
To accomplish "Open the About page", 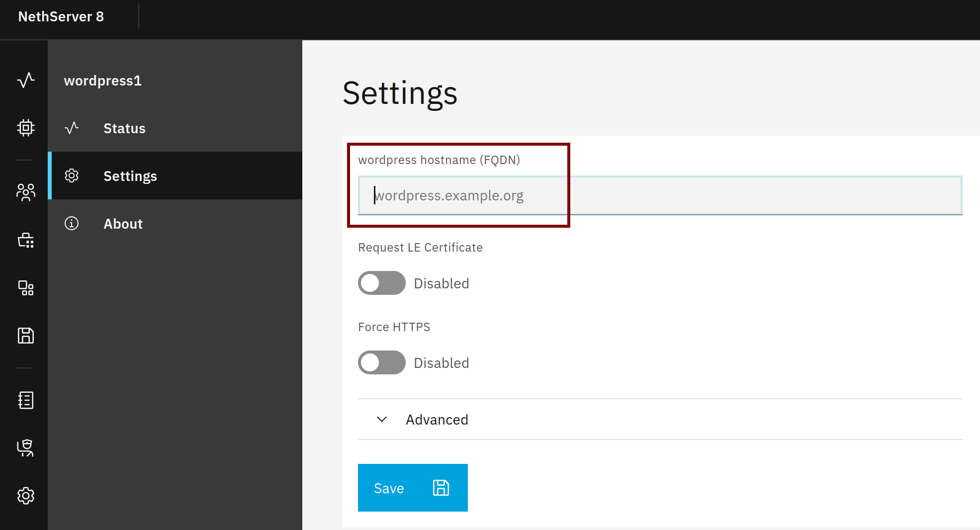I will tap(123, 224).
